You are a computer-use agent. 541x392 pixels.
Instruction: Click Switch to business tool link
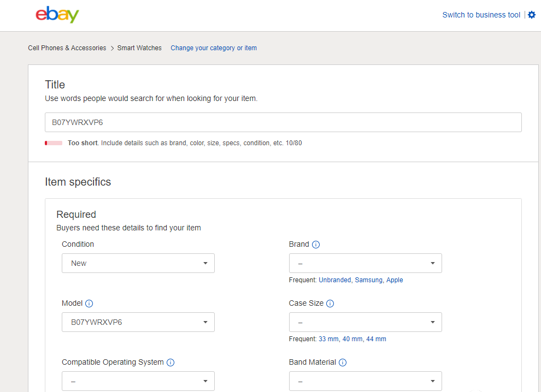click(481, 15)
